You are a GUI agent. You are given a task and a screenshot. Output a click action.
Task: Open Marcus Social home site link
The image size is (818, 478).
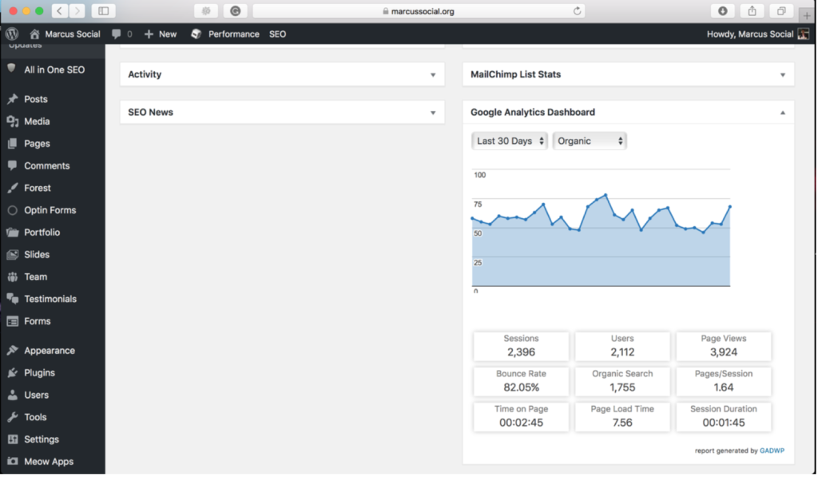coord(65,34)
